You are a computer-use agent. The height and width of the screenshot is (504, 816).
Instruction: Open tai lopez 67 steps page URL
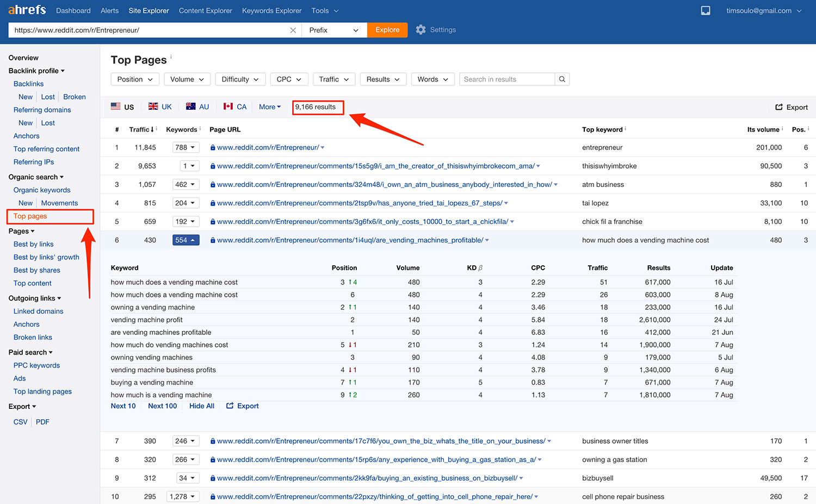click(x=360, y=203)
